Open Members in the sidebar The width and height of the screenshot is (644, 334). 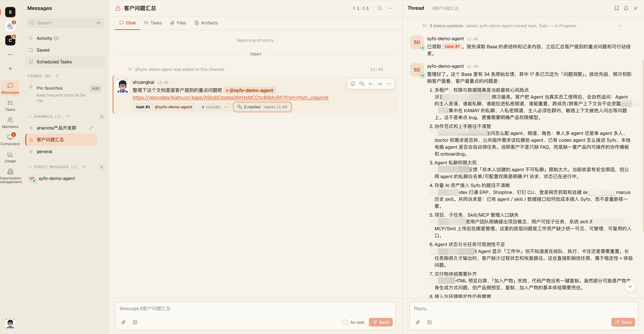pos(10,123)
